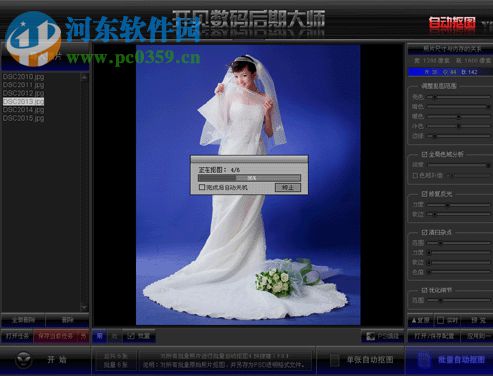Toggle the 修复反光 checkbox
Viewport: 493px width, 376px height.
(x=424, y=194)
